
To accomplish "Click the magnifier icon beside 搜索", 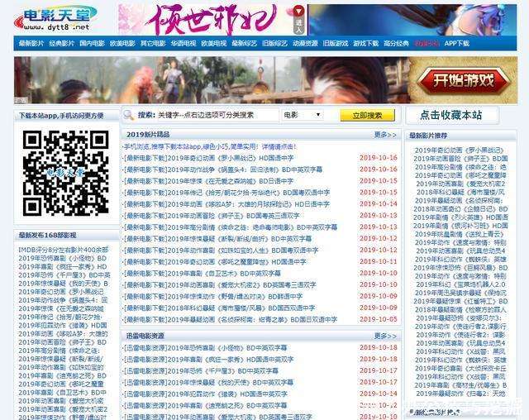I will coord(129,116).
